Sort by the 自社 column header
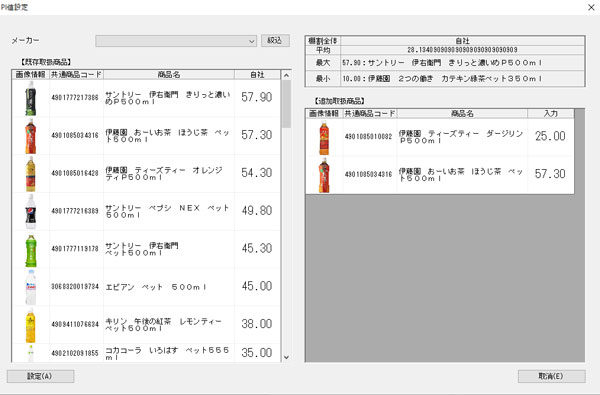This screenshot has width=600, height=395. coord(257,75)
